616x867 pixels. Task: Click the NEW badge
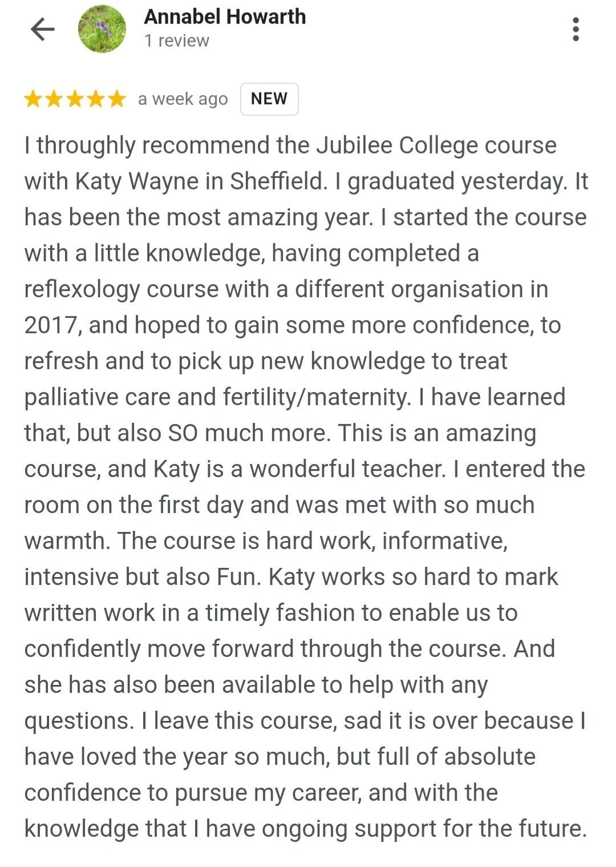click(x=269, y=99)
